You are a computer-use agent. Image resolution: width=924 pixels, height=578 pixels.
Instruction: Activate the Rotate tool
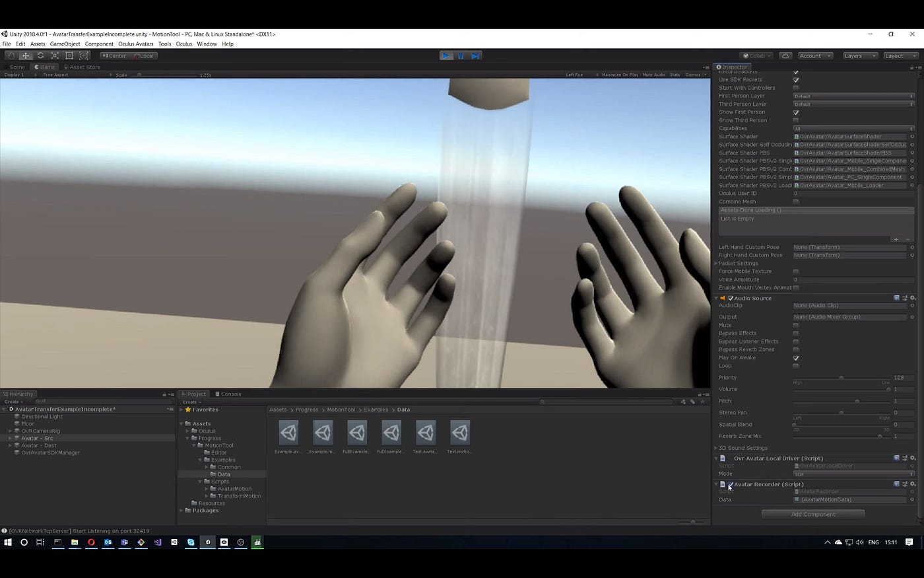[x=40, y=55]
